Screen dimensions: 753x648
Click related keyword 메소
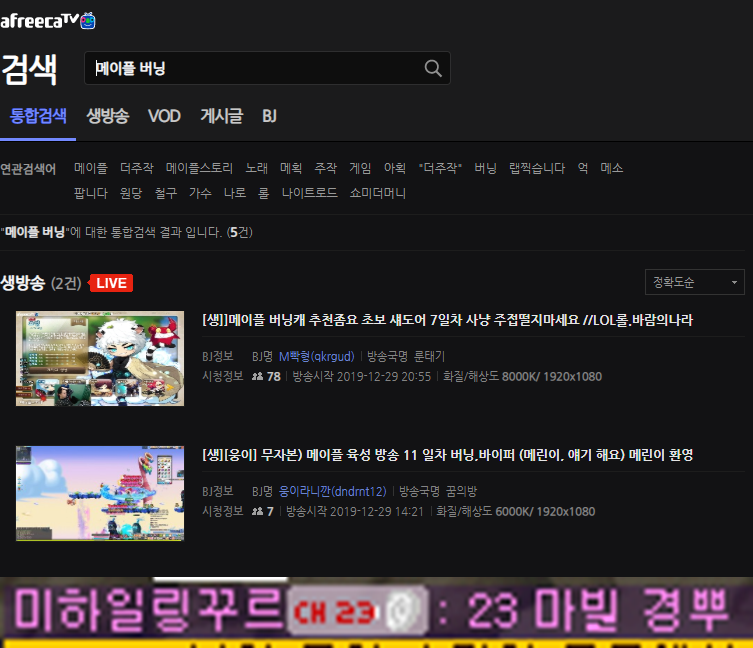click(612, 168)
